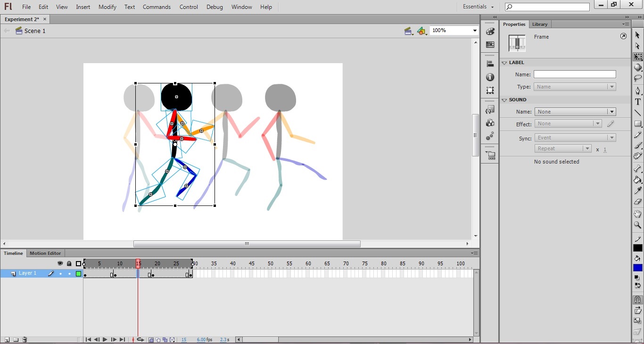Toggle Onion Skin Outlines button

(x=158, y=340)
